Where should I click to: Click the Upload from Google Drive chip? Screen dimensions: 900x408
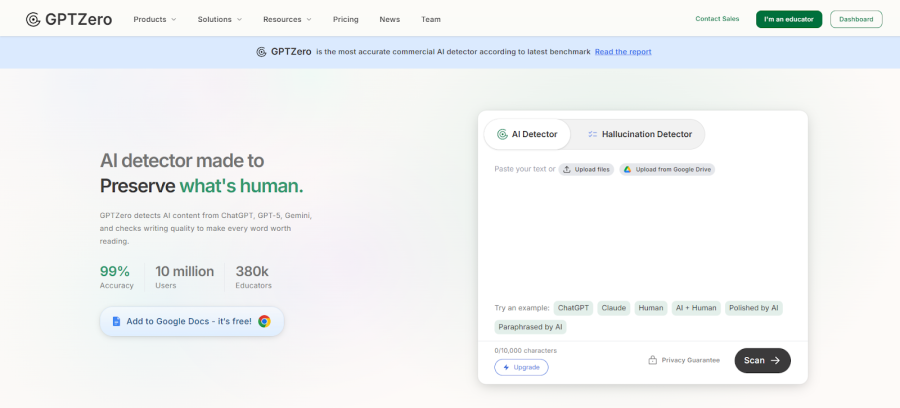pos(667,170)
